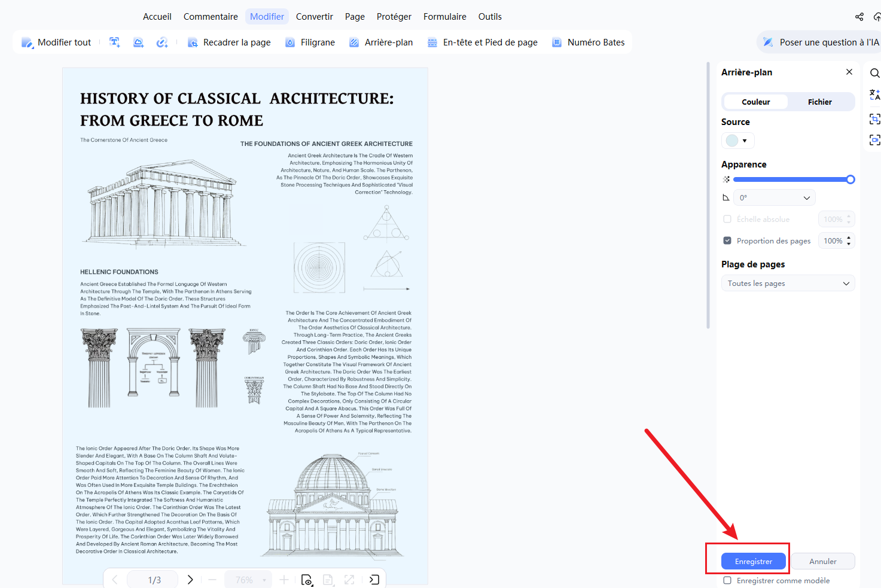
Task: Click the crop capture icon in right sidebar
Action: pyautogui.click(x=874, y=118)
